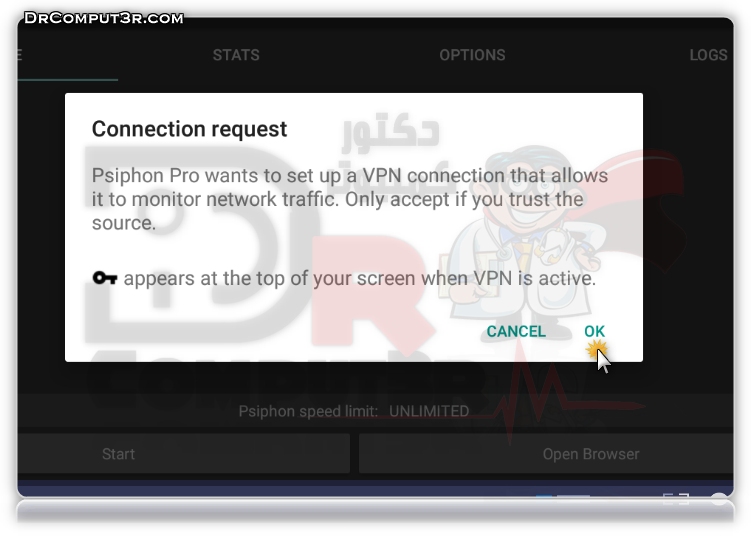This screenshot has height=538, width=751.
Task: Tap the Start button behind the dialog
Action: click(184, 454)
